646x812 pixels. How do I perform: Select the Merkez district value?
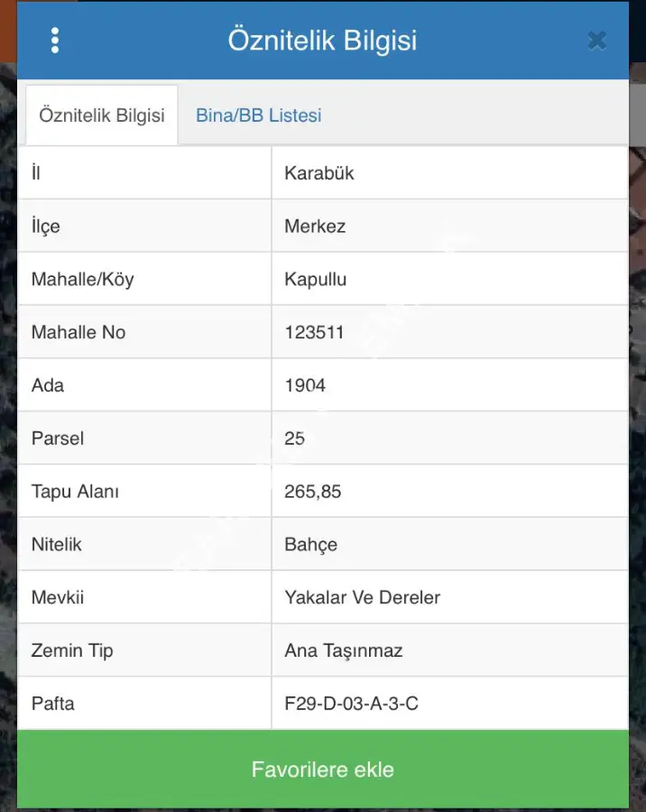pos(315,226)
